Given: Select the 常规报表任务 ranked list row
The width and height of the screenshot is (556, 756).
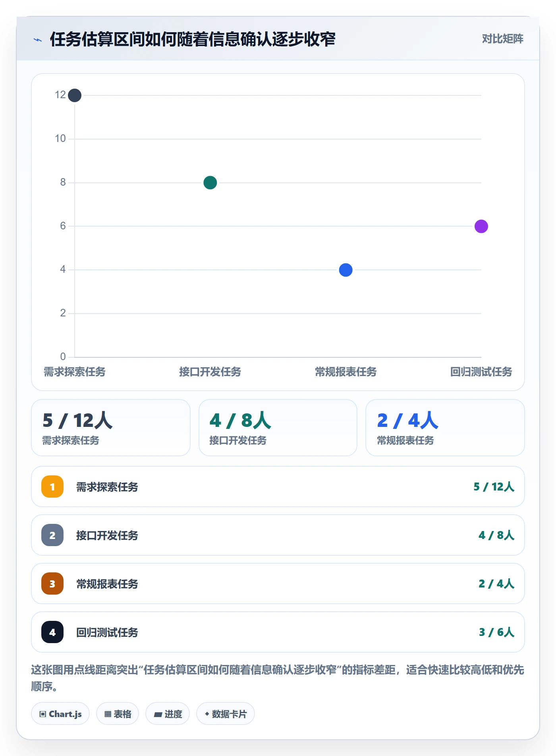Looking at the screenshot, I should [x=278, y=583].
